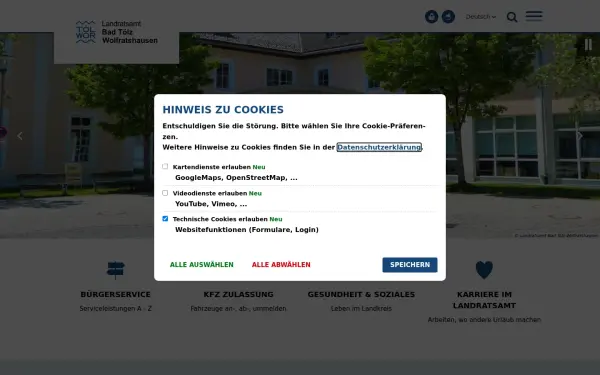Click the heart icon for Karriere
Viewport: 600px width, 375px height.
484,269
